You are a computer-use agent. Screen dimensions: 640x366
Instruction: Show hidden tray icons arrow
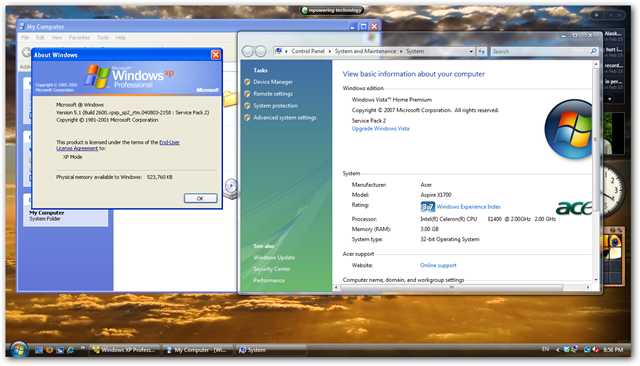pyautogui.click(x=558, y=350)
